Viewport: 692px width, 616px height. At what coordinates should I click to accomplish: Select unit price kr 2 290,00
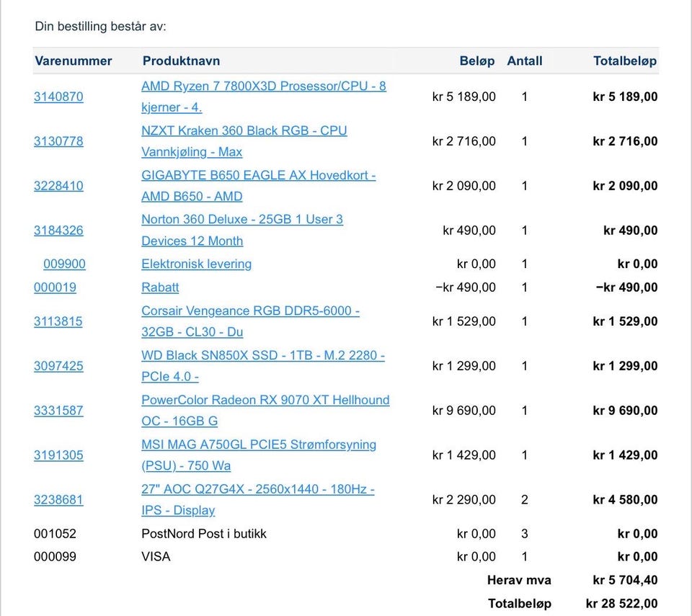coord(463,499)
